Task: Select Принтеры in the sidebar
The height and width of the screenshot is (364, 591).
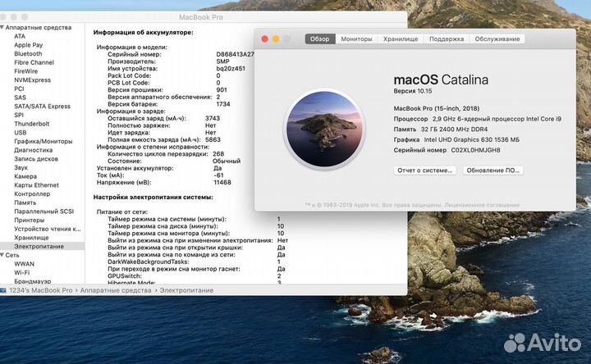Action: [29, 221]
